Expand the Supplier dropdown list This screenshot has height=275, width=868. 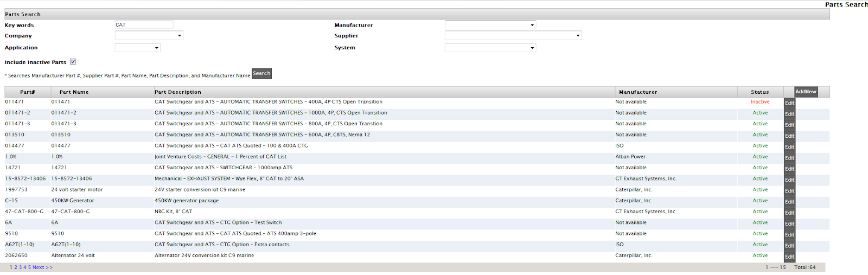click(513, 36)
